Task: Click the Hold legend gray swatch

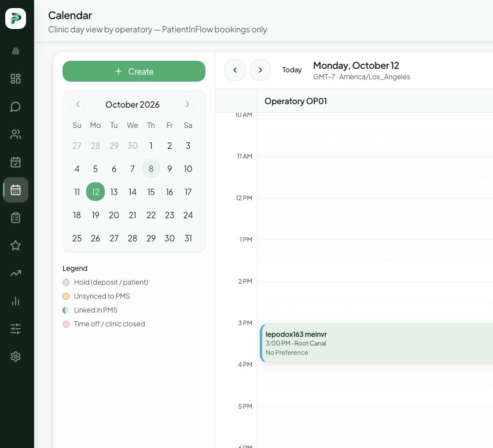Action: (66, 282)
